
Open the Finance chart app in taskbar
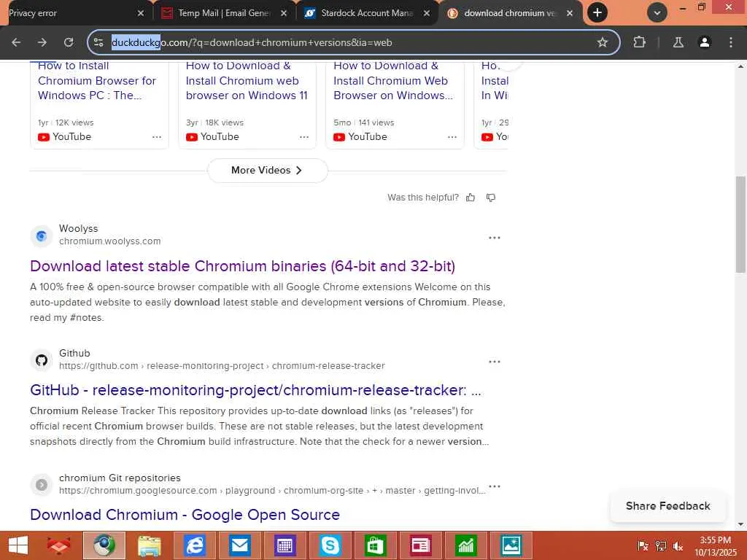(465, 545)
